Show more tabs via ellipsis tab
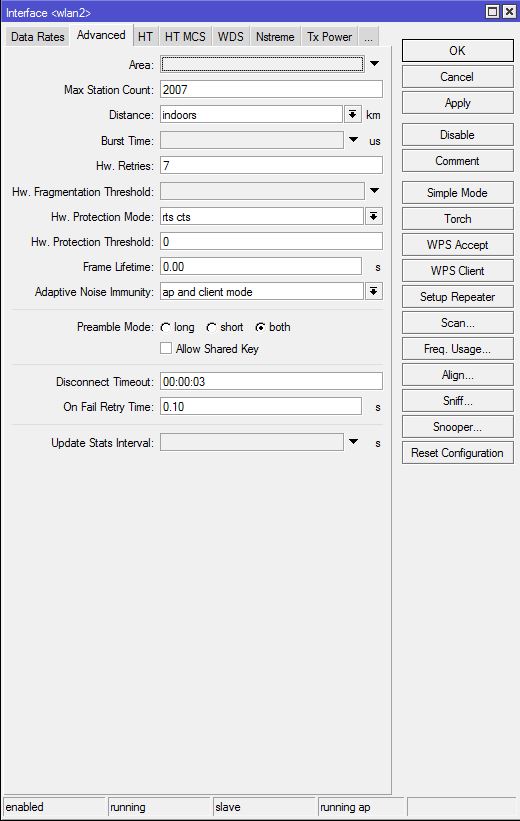The height and width of the screenshot is (821, 520). (x=368, y=37)
